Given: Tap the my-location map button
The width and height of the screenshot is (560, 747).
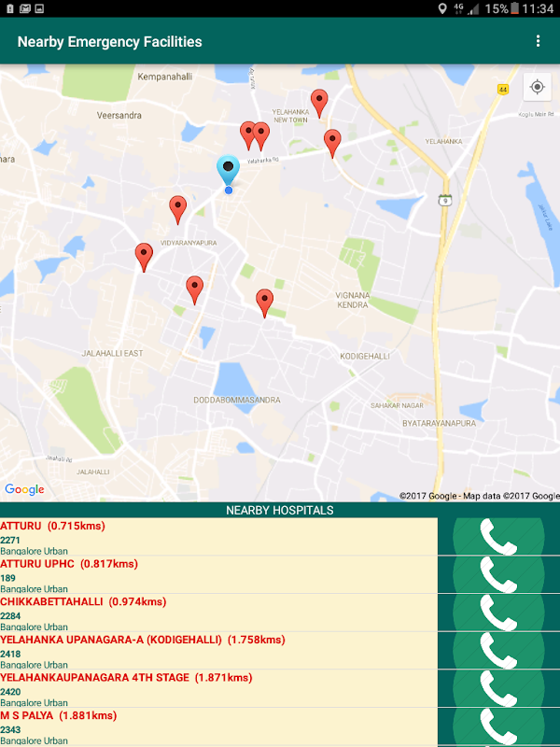Looking at the screenshot, I should coord(538,87).
